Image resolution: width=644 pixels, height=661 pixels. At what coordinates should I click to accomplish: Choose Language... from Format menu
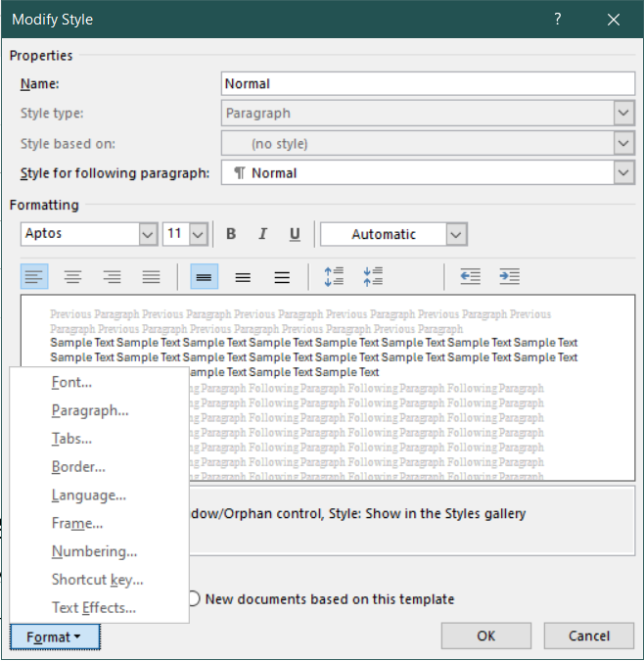pos(100,496)
